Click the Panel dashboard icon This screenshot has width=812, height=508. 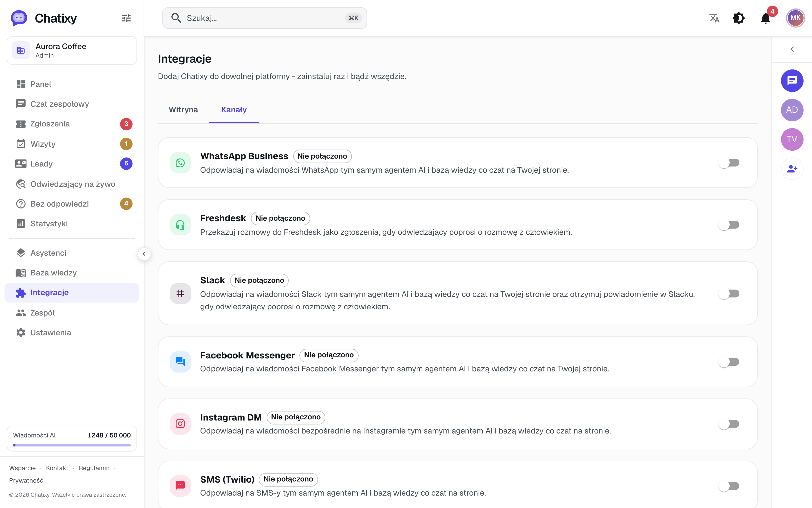21,84
